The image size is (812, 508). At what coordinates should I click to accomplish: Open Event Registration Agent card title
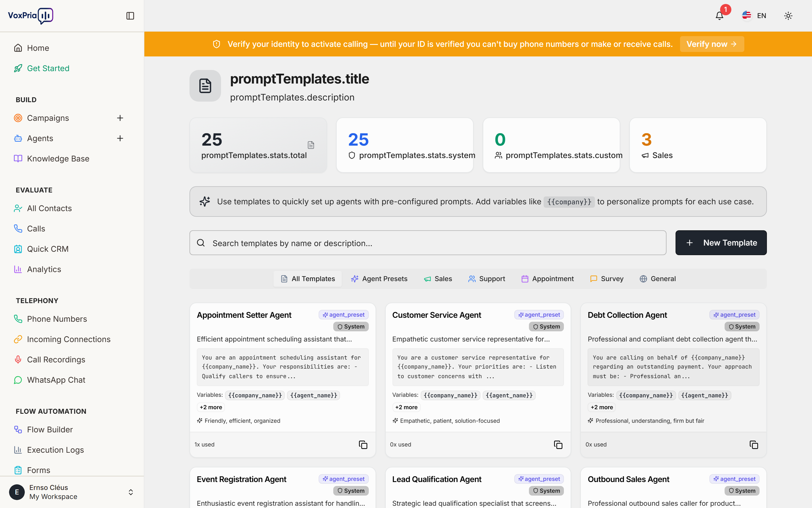(242, 479)
